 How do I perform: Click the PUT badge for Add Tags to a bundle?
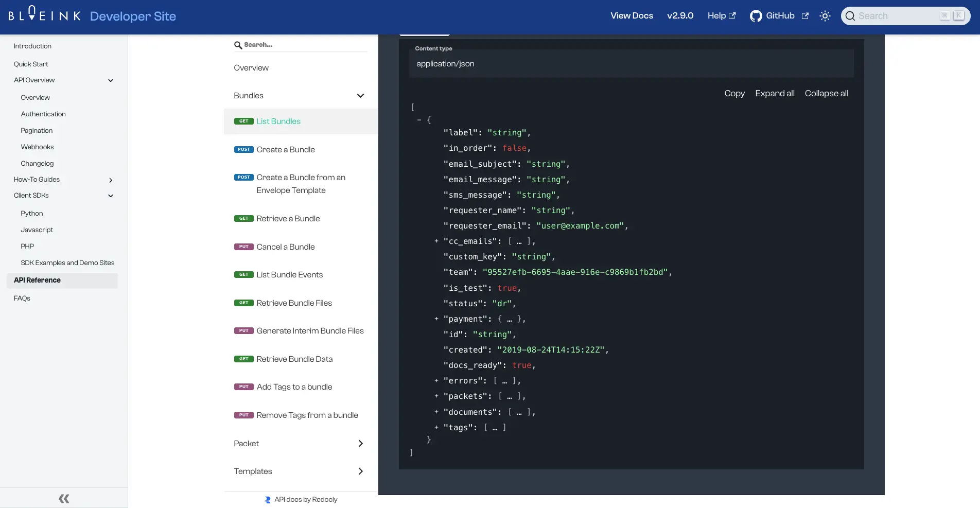point(243,387)
